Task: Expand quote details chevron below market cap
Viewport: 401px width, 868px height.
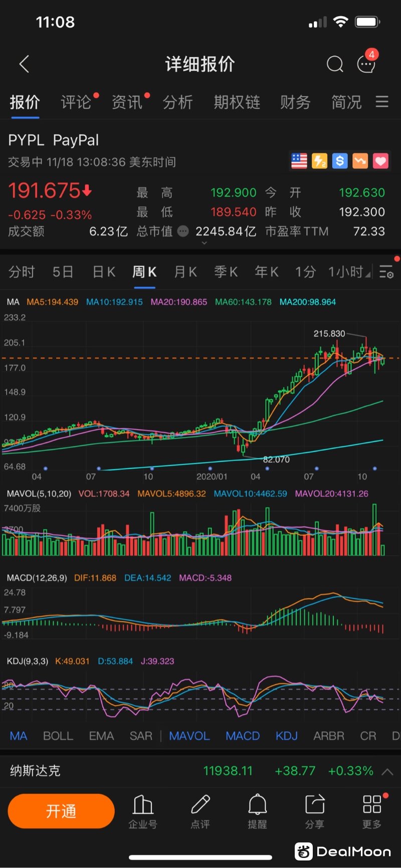Action: (204, 243)
